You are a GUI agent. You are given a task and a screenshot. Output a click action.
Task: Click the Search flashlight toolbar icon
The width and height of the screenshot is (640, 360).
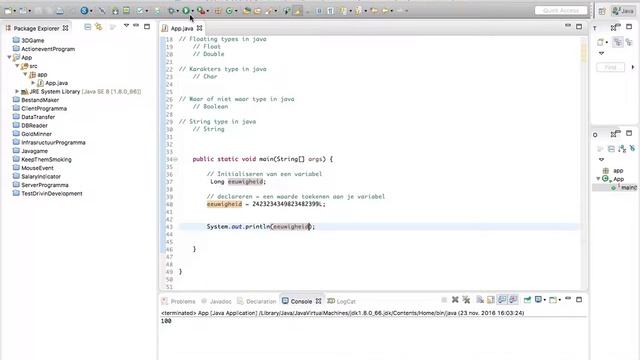pos(268,11)
